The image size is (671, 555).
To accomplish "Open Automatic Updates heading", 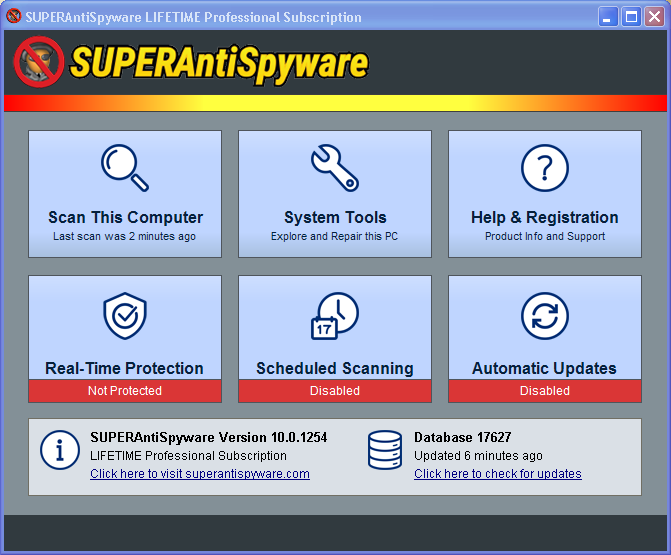I will (x=544, y=368).
